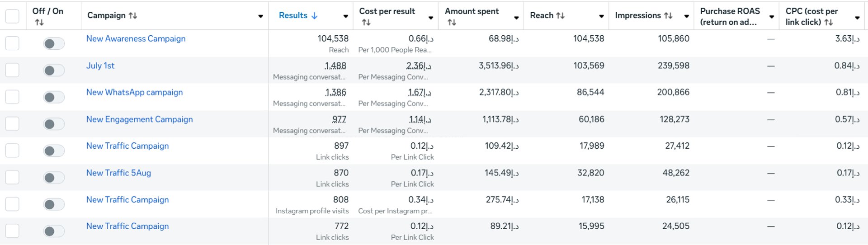Click the Off / On sort arrows
The height and width of the screenshot is (245, 868).
tap(39, 22)
